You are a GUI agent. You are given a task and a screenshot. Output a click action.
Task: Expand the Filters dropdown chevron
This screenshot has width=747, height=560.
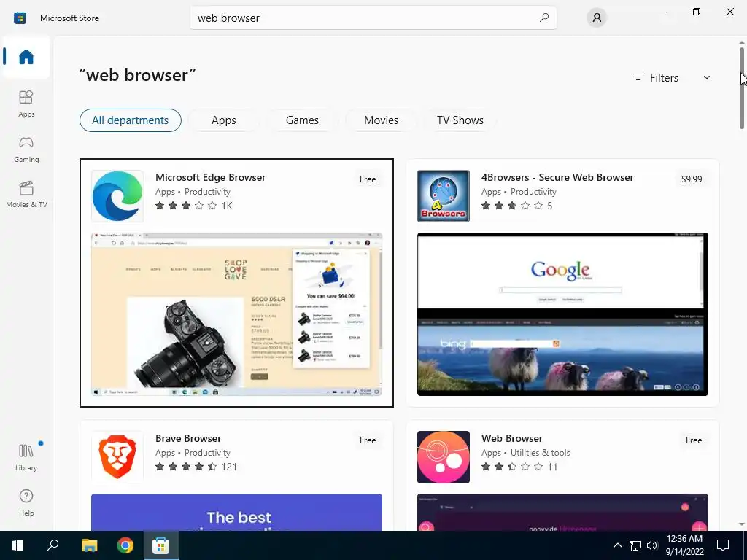pyautogui.click(x=707, y=77)
